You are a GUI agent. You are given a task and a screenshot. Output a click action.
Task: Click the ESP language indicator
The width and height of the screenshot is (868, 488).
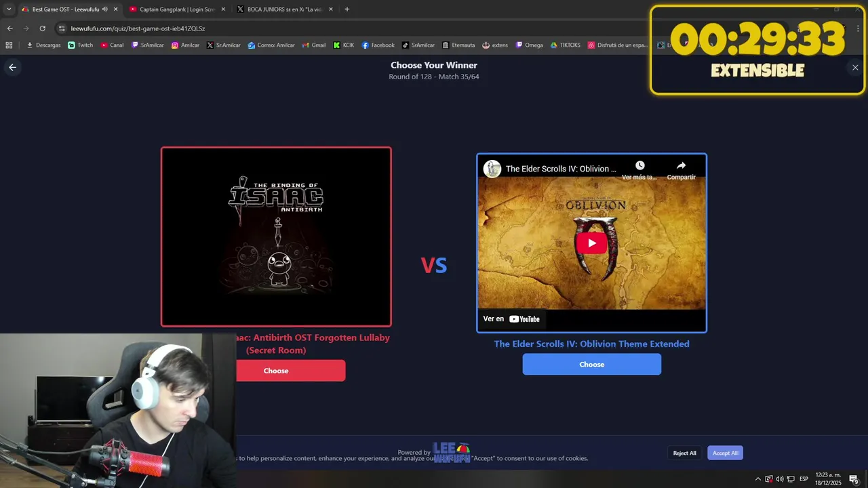coord(804,479)
